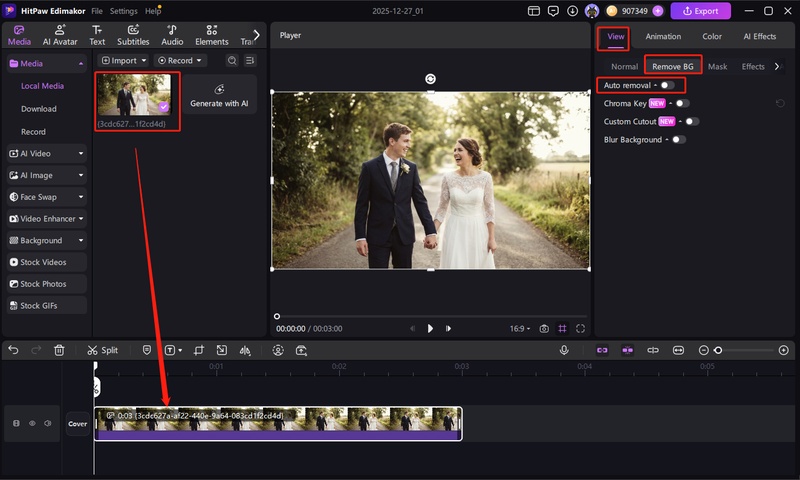Click Generate with AI
The height and width of the screenshot is (480, 800).
click(x=219, y=96)
